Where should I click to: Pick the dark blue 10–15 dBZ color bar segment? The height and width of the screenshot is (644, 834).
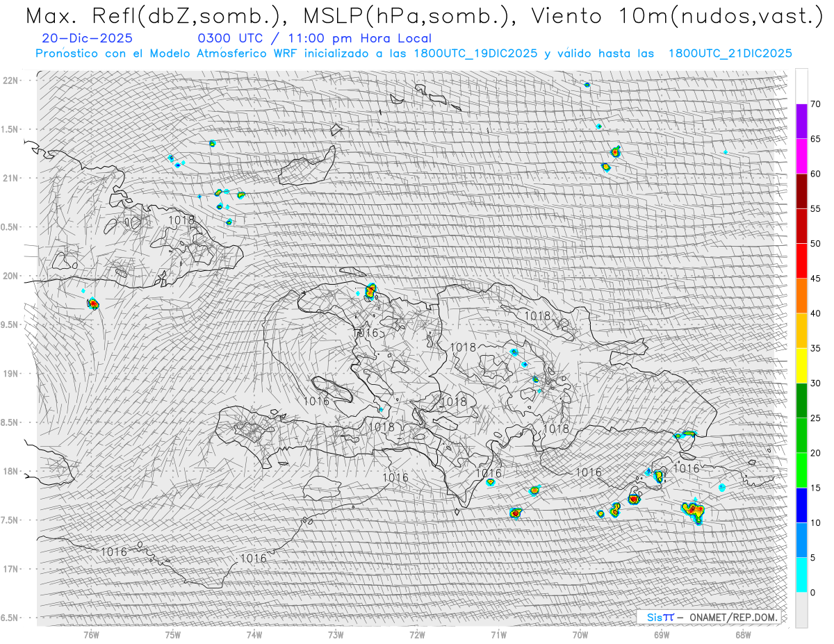pyautogui.click(x=801, y=505)
